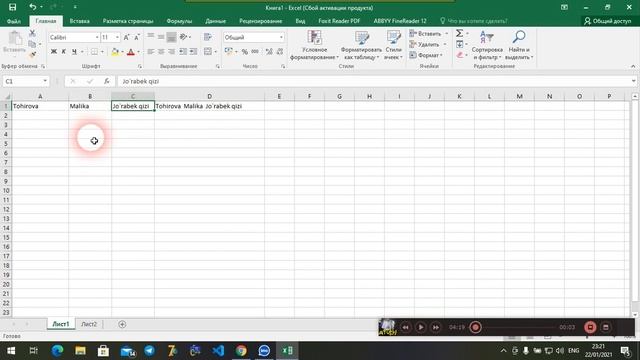Open Format as Table gallery

[x=361, y=45]
